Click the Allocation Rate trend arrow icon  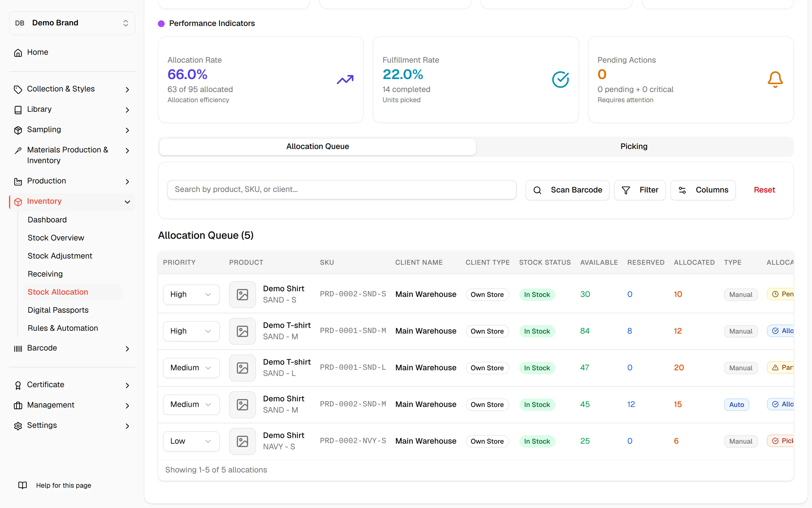pyautogui.click(x=345, y=80)
